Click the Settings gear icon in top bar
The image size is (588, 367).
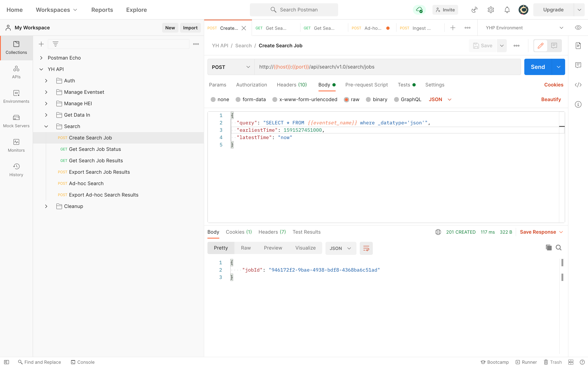pyautogui.click(x=491, y=10)
